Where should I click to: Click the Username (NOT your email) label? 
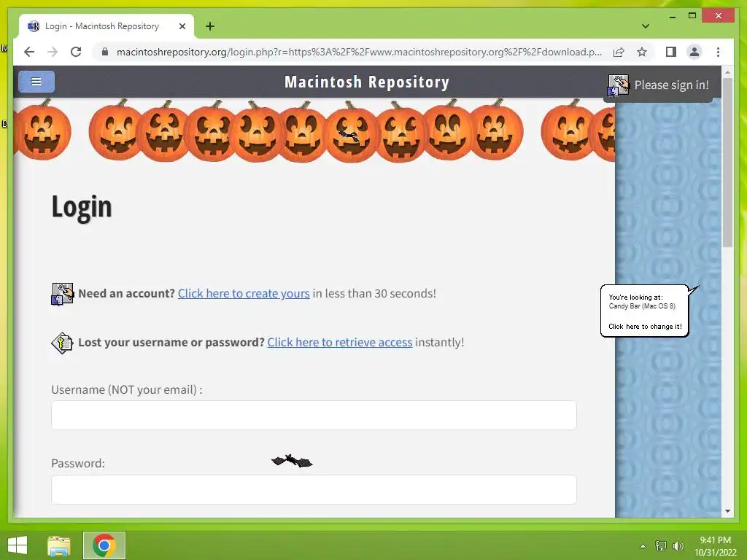tap(127, 389)
